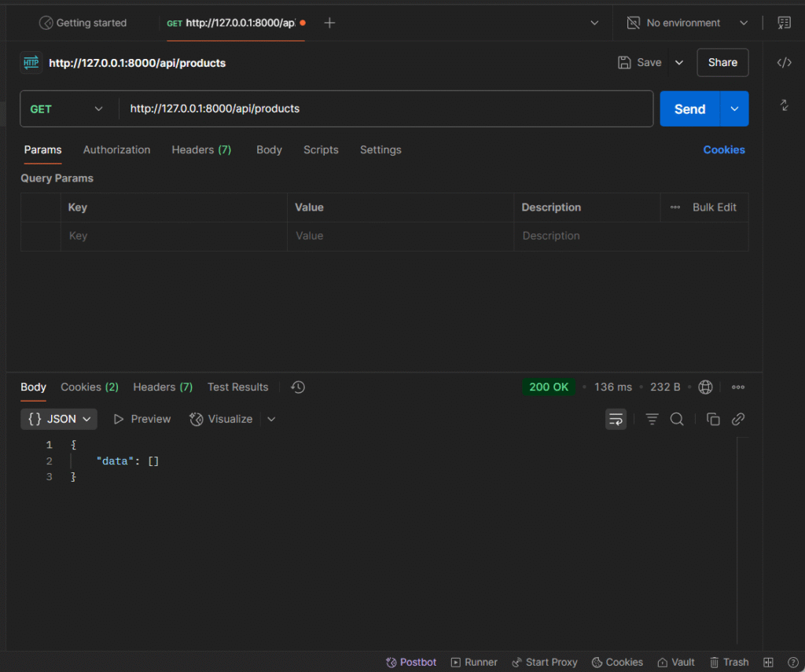Click the globe network icon in response

(706, 387)
